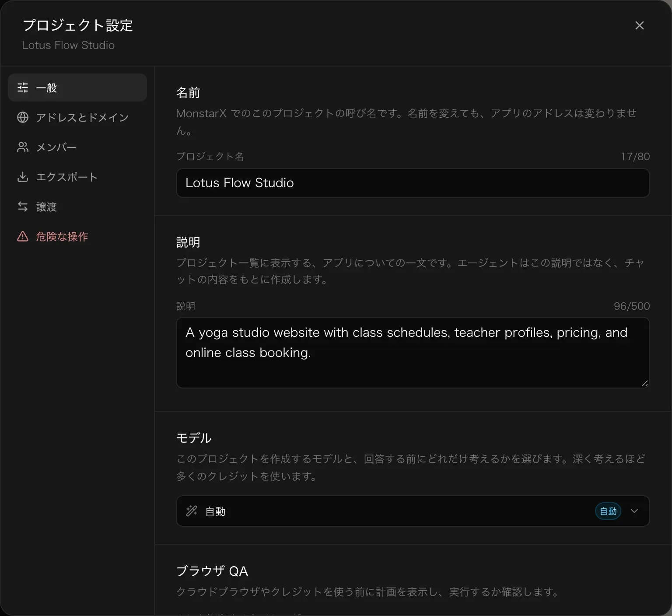The width and height of the screenshot is (672, 616).
Task: Click the transfer arrows icon for 譲渡
Action: click(x=23, y=206)
